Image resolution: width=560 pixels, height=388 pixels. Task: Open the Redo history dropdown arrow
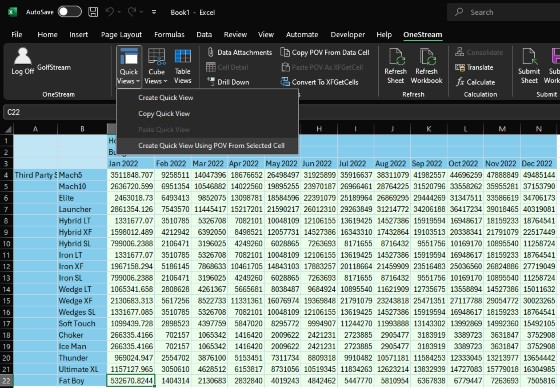(141, 12)
